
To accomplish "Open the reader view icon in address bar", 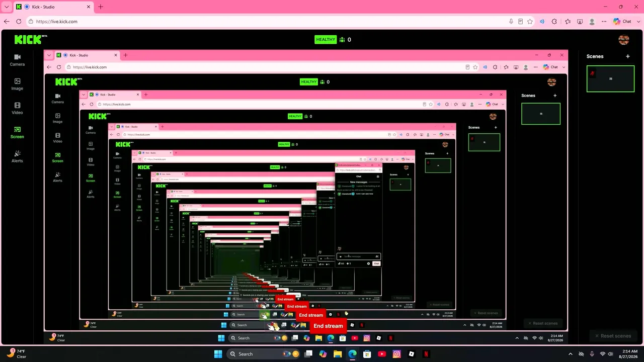I will pos(521,22).
